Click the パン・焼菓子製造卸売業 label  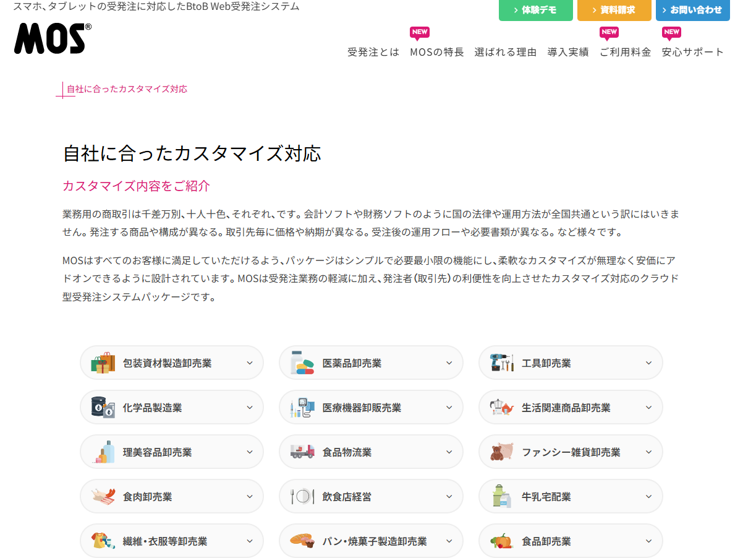pos(375,541)
